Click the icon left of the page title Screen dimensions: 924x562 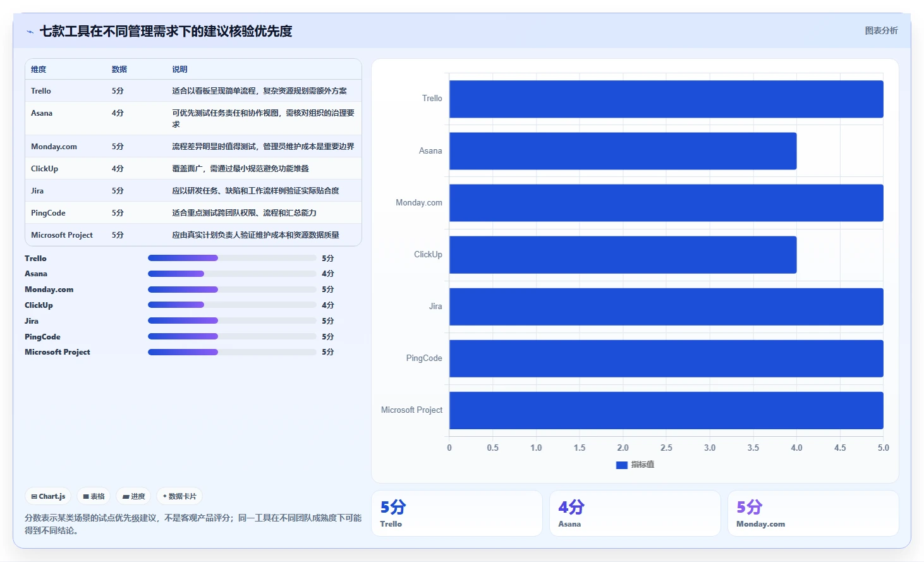click(x=30, y=32)
